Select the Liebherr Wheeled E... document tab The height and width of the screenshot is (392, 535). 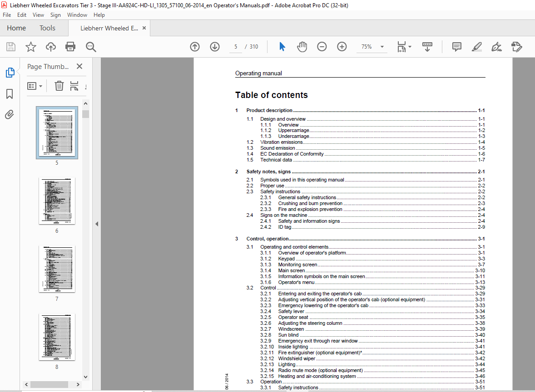pyautogui.click(x=109, y=28)
